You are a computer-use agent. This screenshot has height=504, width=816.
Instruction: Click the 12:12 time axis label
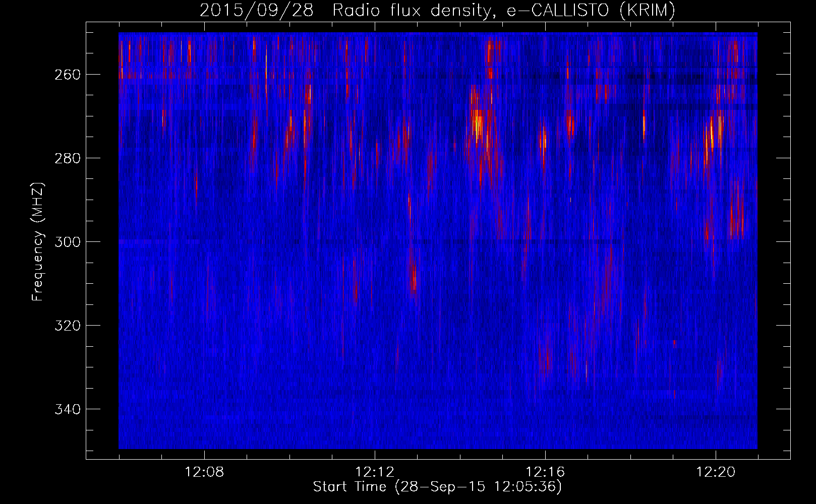tap(375, 472)
